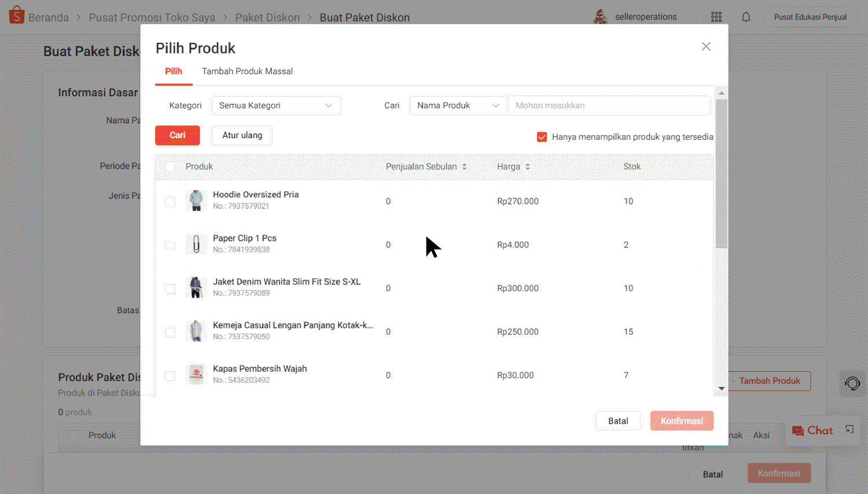The width and height of the screenshot is (868, 494).
Task: Switch to Tambah Produk Massal tab
Action: [x=247, y=71]
